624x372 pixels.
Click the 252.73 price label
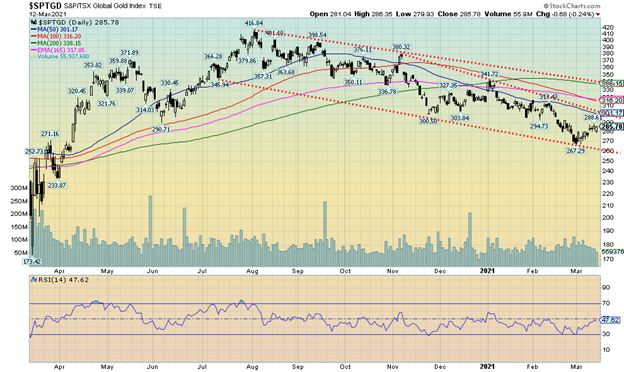coord(34,152)
